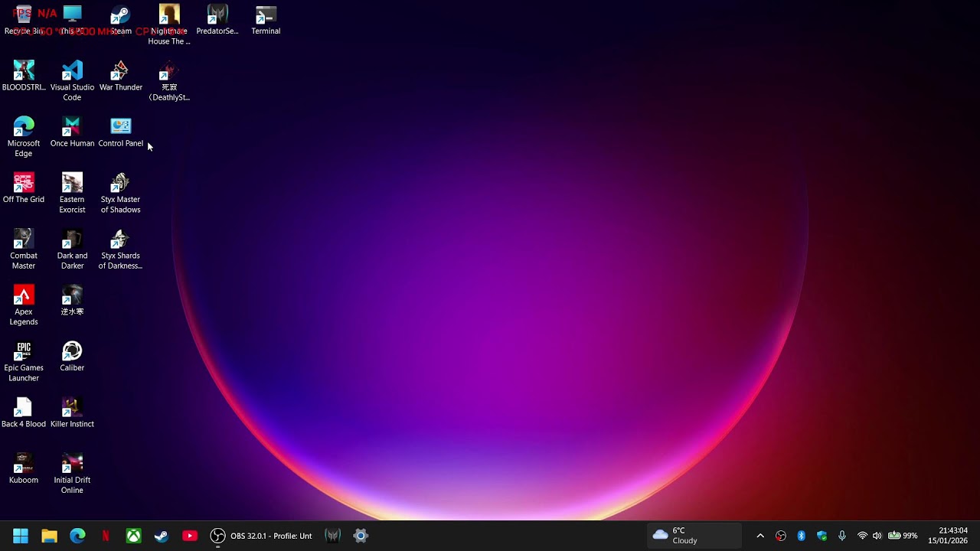
Task: Click the Kuboom desktop shortcut
Action: (x=24, y=469)
